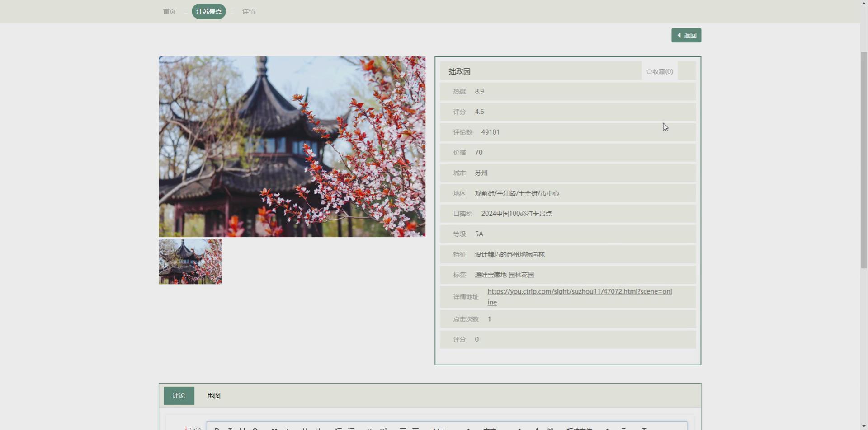Select the small pagoda thumbnail image
The height and width of the screenshot is (430, 868).
[x=190, y=262]
